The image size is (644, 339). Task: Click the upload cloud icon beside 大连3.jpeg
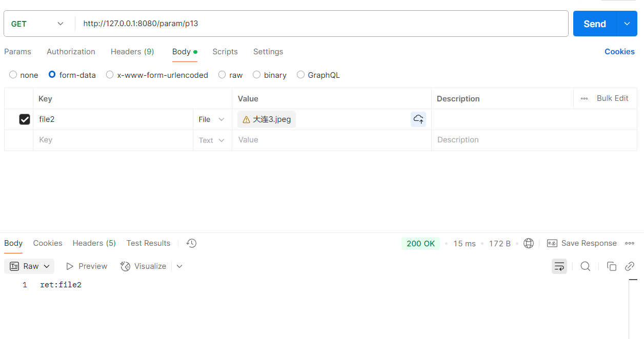[418, 119]
